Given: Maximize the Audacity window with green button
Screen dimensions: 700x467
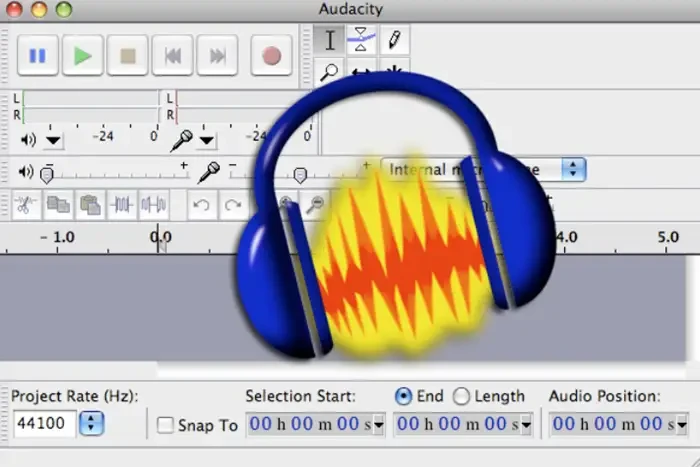Looking at the screenshot, I should [64, 9].
